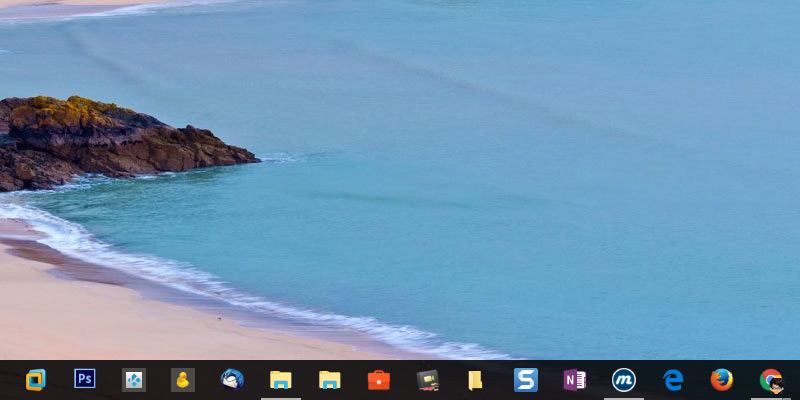Screen dimensions: 800x400
Task: Open the plain yellow folder icon
Action: tap(475, 380)
